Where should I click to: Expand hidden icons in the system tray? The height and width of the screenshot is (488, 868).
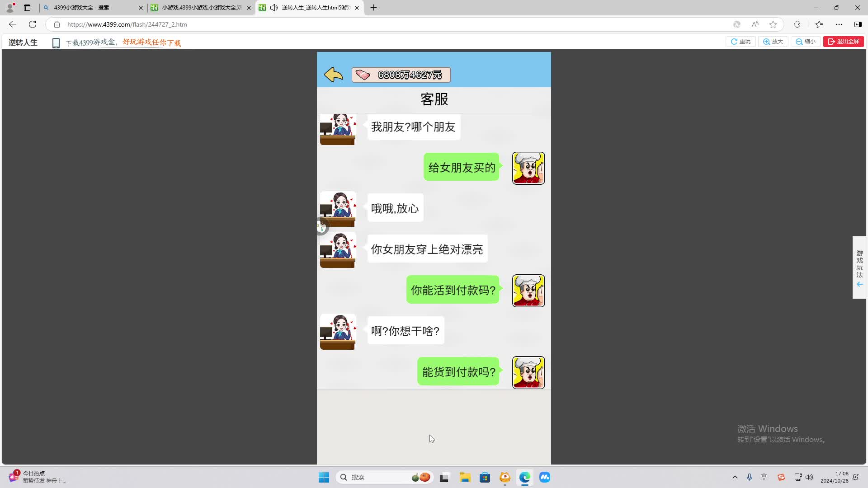coord(735,477)
